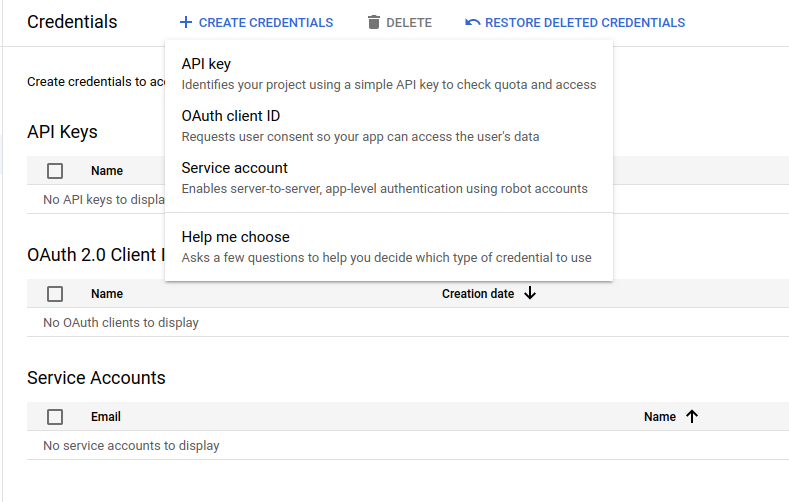Click the plus icon beside Create Credentials
Viewport: 789px width, 502px height.
click(x=185, y=22)
